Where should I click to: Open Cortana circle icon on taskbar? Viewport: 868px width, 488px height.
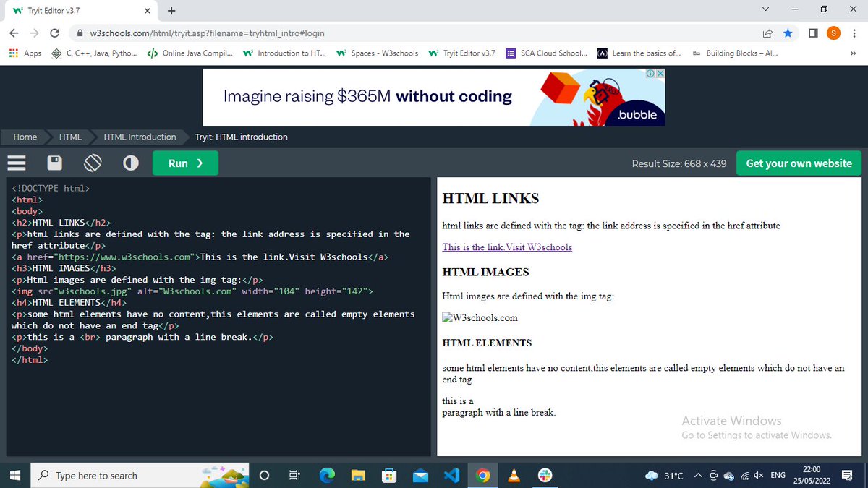click(265, 475)
